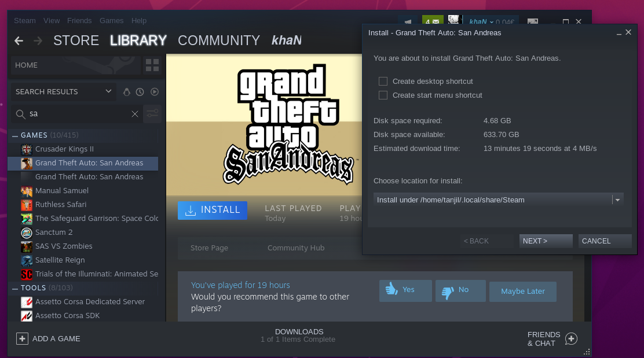Screen dimensions: 644x358
Task: Click The Safeguard Garrison icon
Action: tap(27, 219)
